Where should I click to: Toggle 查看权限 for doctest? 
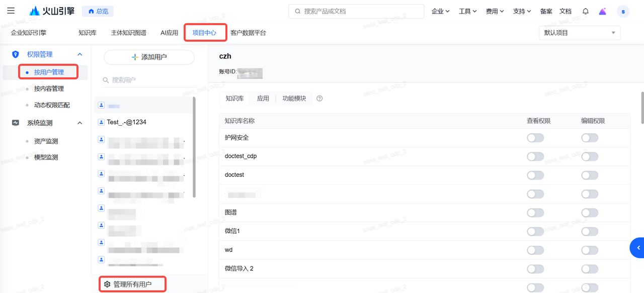(535, 175)
